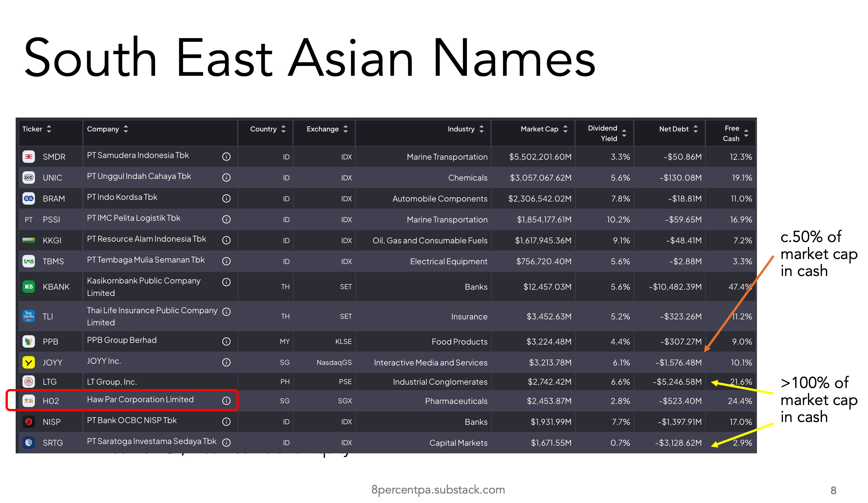Click info icon for PT Indo Kordsa Tbk

pyautogui.click(x=226, y=199)
